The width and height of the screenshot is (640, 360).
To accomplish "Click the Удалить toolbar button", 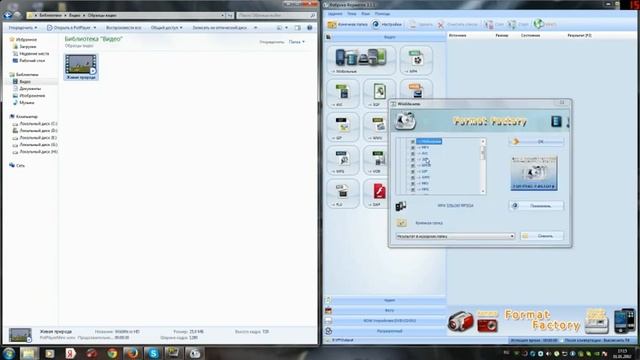I will pos(421,24).
